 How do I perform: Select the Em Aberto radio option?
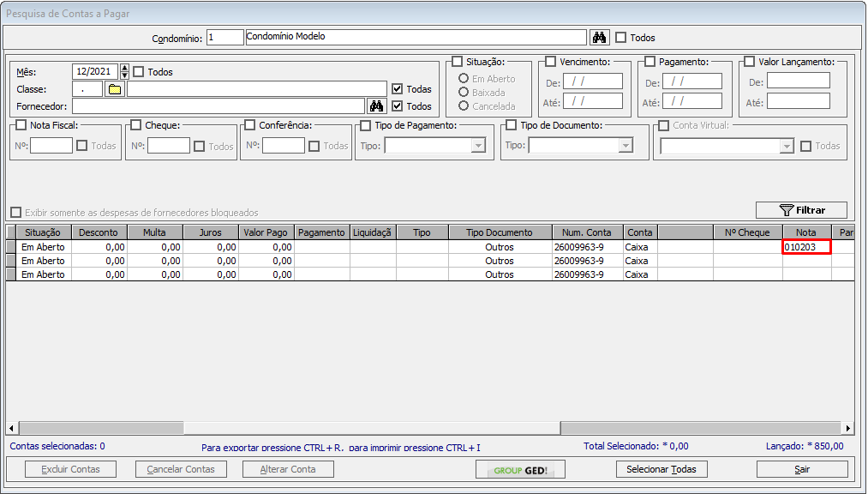[464, 79]
